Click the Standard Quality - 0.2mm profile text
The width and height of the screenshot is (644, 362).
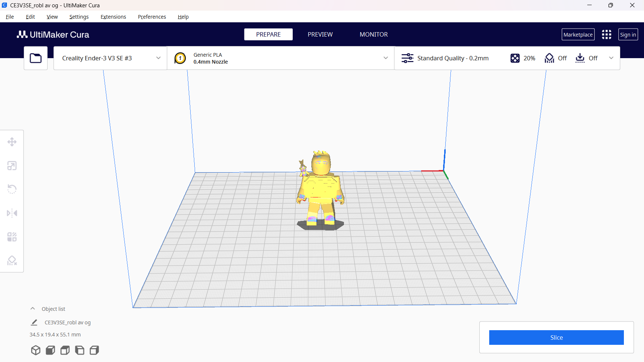453,58
